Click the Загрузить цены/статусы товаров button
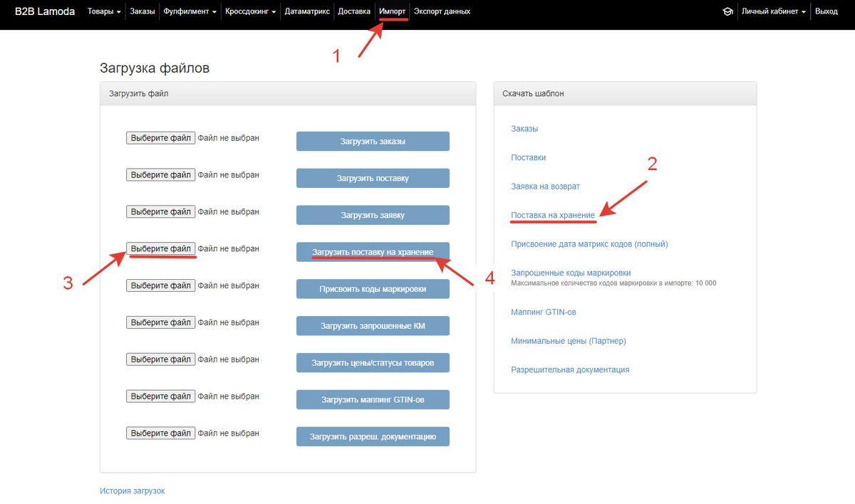Image resolution: width=855 pixels, height=504 pixels. (373, 362)
